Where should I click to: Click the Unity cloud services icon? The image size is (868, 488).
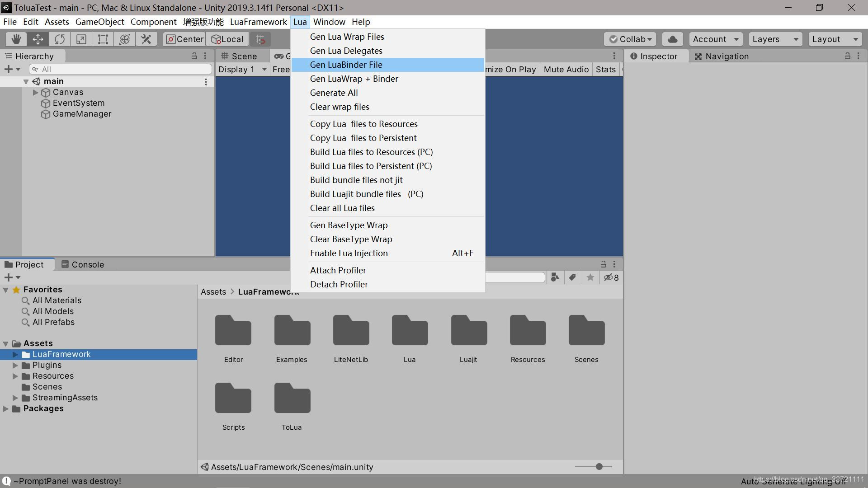(x=672, y=39)
